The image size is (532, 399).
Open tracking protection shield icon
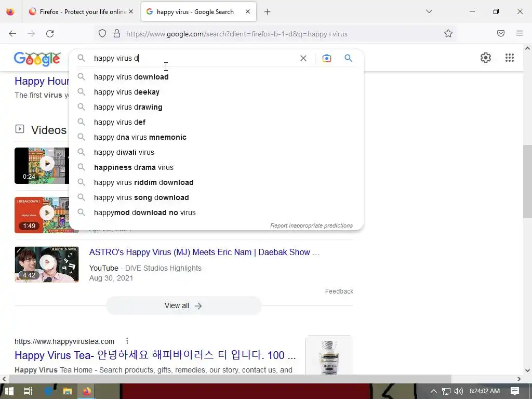(102, 34)
